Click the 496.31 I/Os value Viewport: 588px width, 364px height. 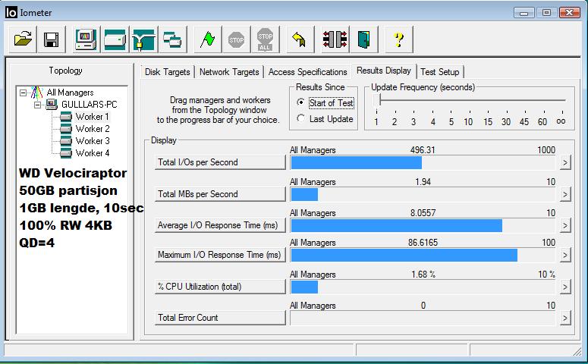423,150
